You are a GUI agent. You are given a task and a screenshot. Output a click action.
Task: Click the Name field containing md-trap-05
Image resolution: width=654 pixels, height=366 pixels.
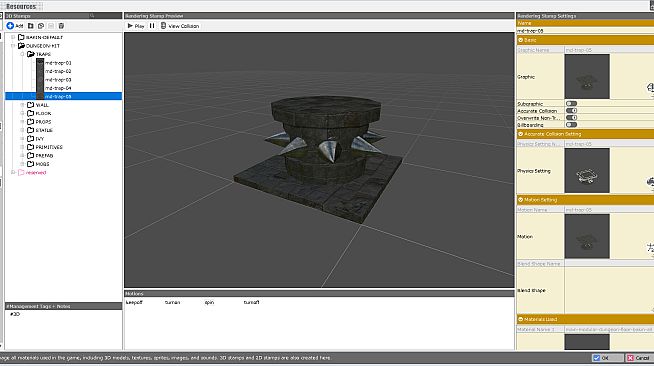point(585,31)
